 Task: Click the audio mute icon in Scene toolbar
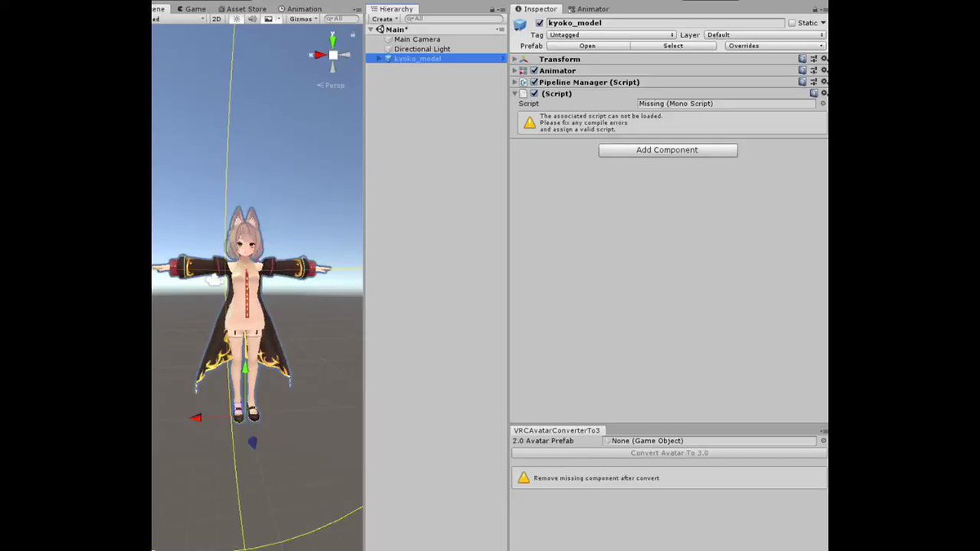coord(252,19)
